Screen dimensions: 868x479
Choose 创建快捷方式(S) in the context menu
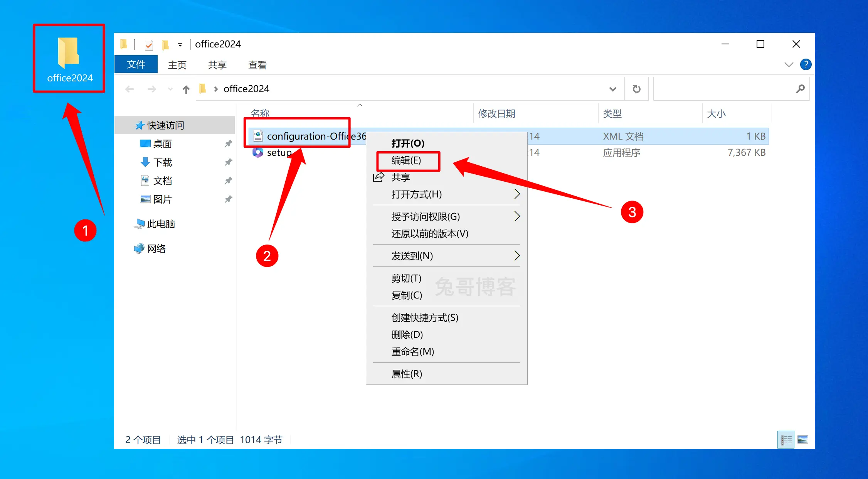tap(446, 317)
